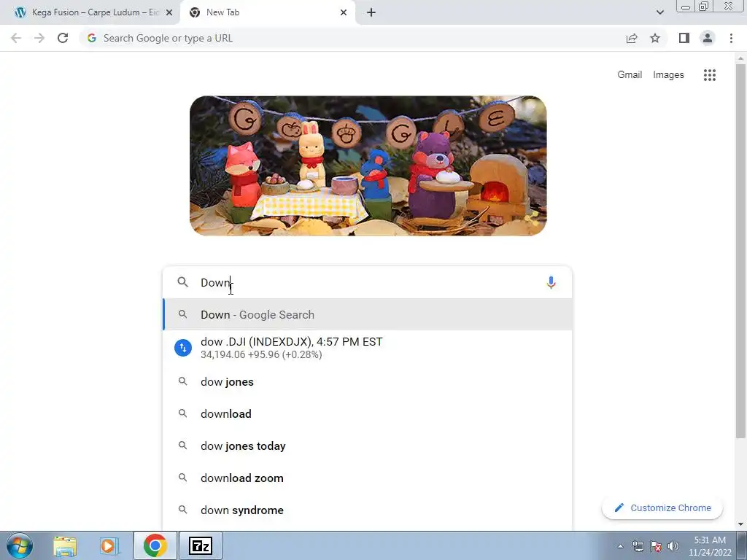Viewport: 747px width, 560px height.
Task: Start voice search with the microphone icon
Action: 551,282
